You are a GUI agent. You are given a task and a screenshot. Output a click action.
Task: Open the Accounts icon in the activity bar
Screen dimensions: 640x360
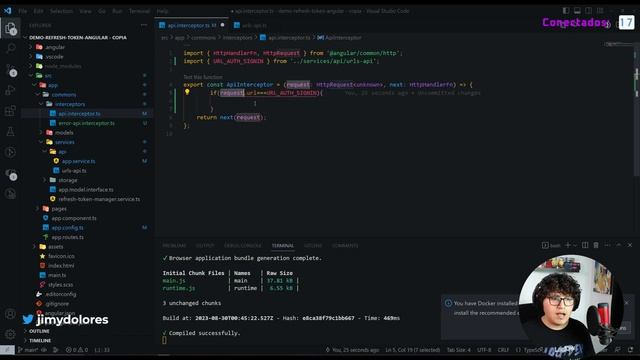11,313
